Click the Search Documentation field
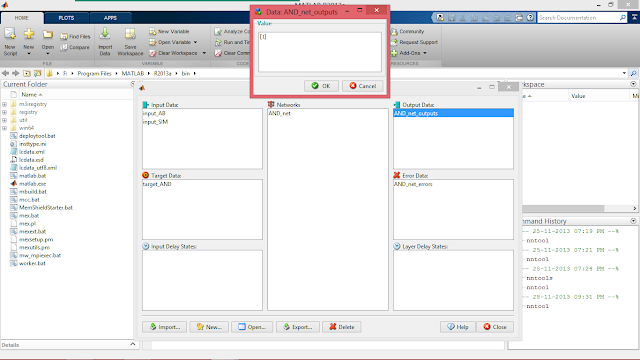 click(x=578, y=18)
